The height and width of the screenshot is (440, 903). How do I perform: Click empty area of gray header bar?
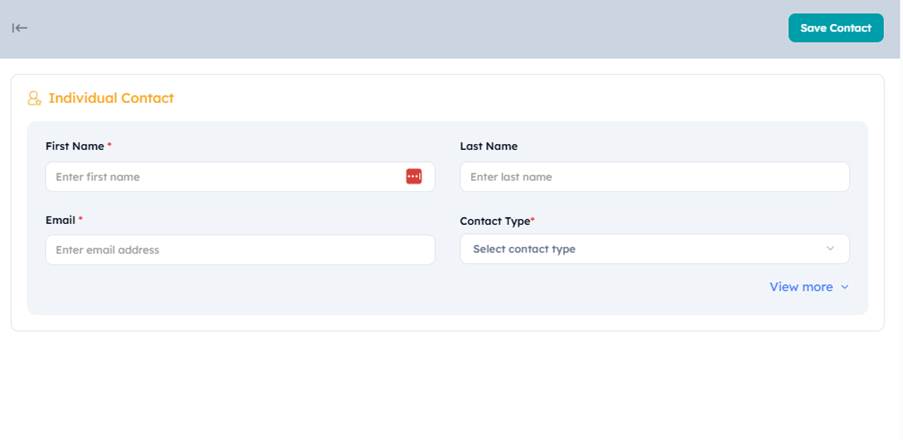point(403,29)
